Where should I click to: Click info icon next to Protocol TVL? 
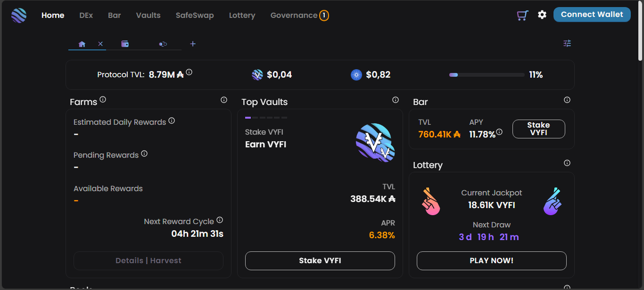[189, 72]
